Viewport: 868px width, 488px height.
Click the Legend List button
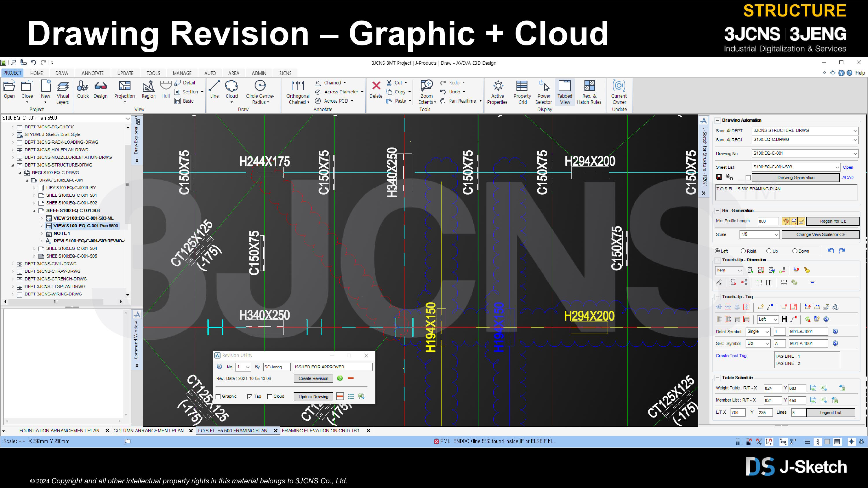[831, 413]
